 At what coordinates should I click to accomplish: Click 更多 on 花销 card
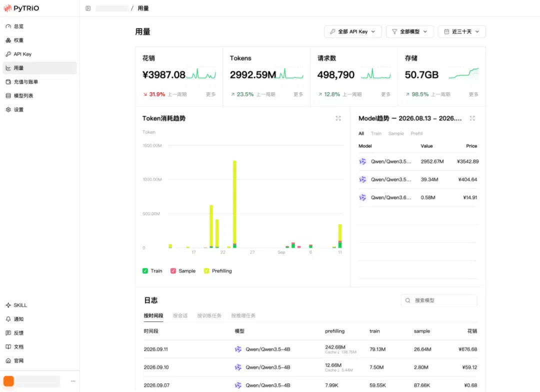point(211,94)
